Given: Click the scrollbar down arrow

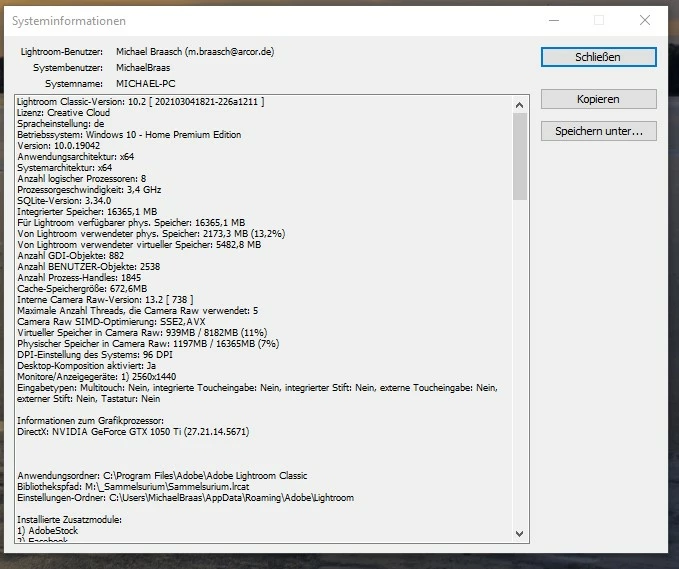Looking at the screenshot, I should coord(520,534).
